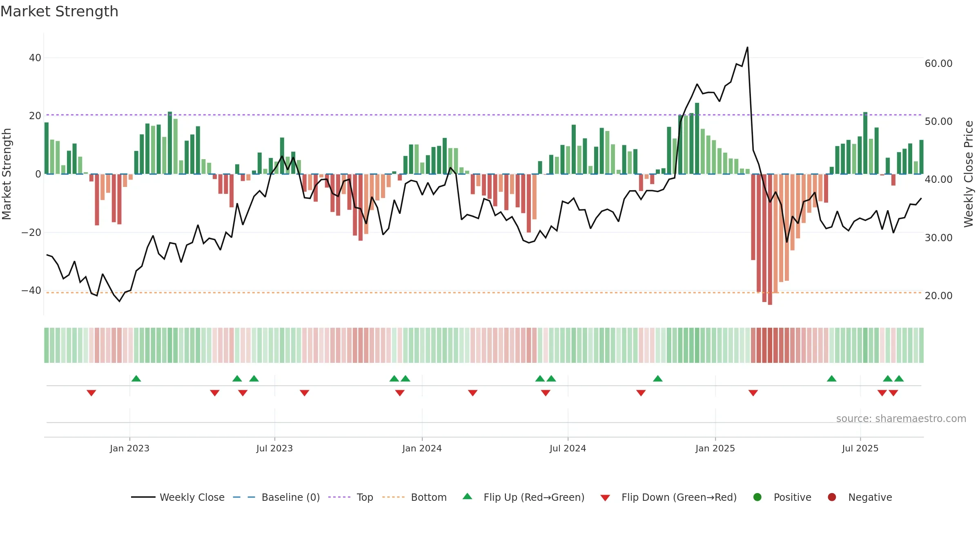
Task: Click the vertical Weekly Close Price axis title
Action: 969,174
